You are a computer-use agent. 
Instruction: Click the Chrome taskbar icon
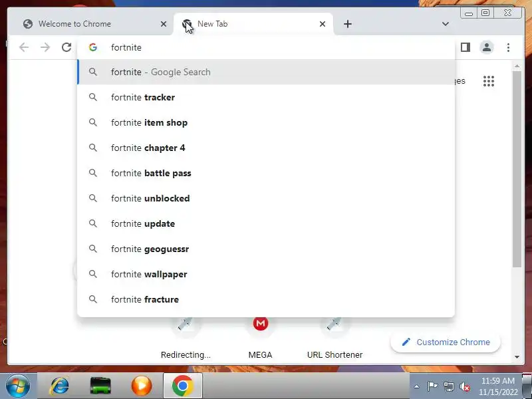tap(183, 386)
